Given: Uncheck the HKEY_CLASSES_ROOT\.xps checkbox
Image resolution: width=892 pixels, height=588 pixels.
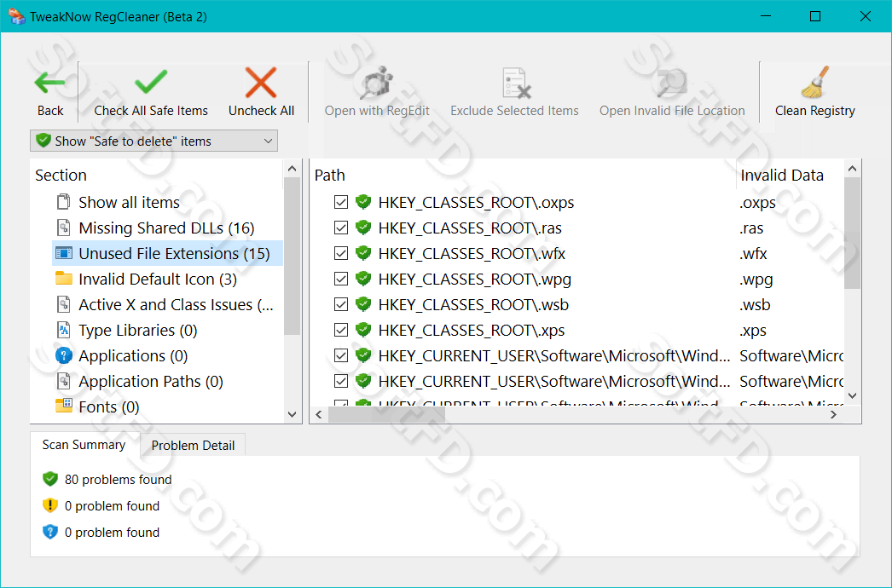Looking at the screenshot, I should [x=341, y=330].
